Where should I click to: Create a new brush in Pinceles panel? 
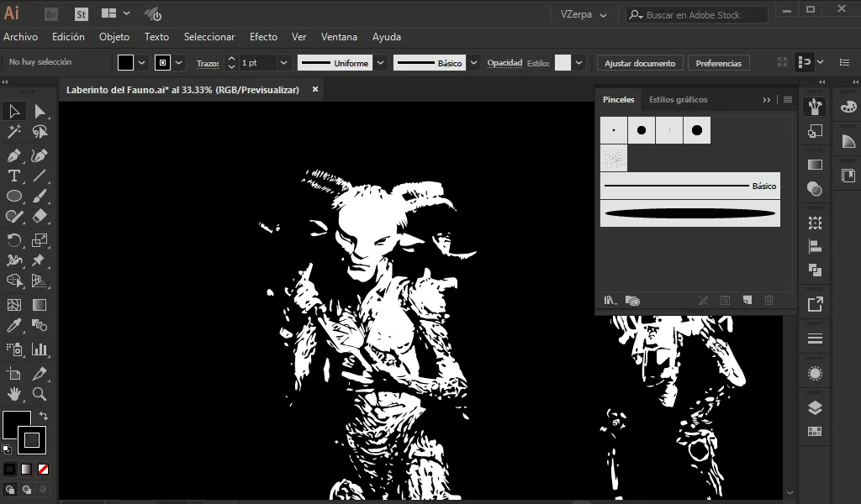pyautogui.click(x=747, y=300)
